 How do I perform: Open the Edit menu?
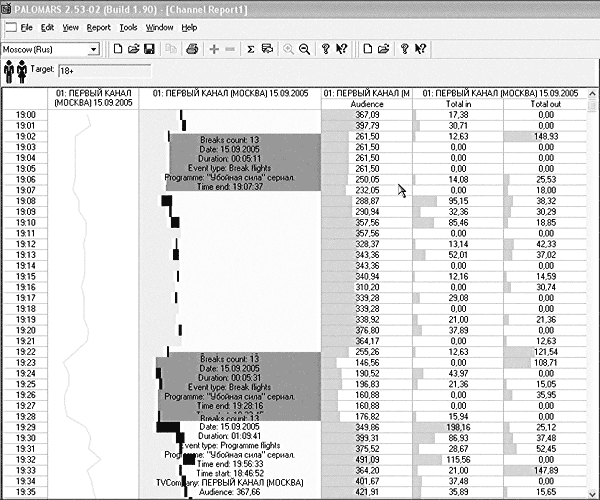[47, 28]
